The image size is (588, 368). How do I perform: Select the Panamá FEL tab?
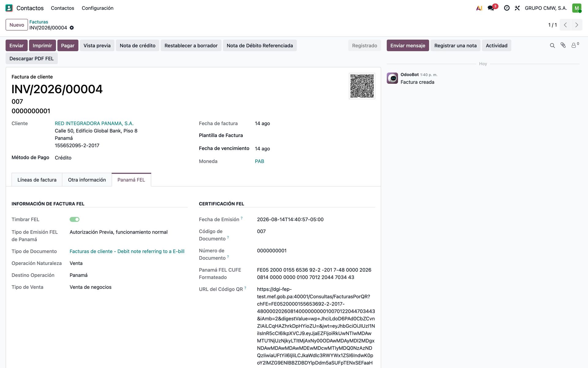[131, 180]
